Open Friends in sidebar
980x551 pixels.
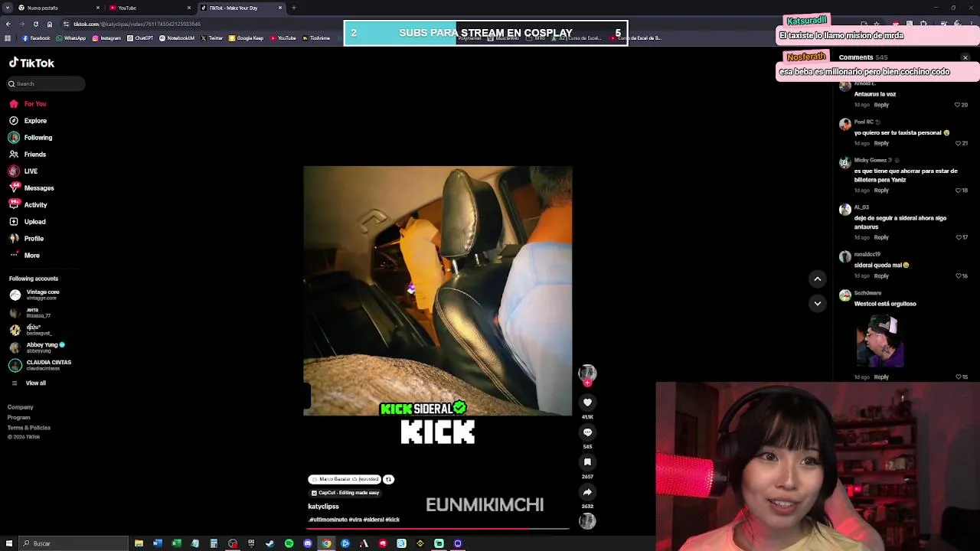tap(28, 155)
